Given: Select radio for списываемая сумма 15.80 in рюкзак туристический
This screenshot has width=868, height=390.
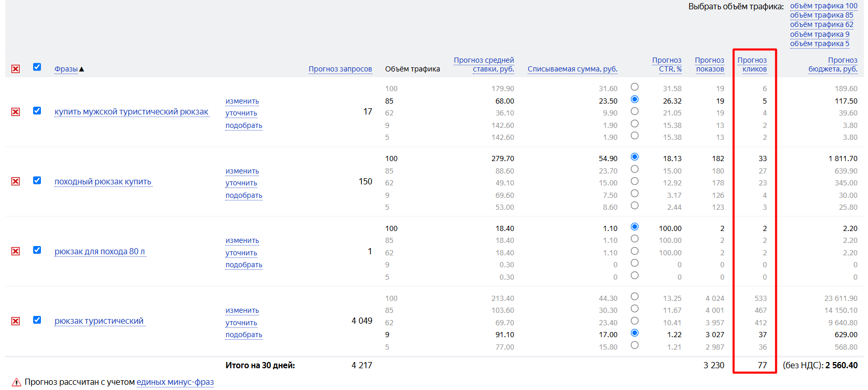Looking at the screenshot, I should (x=634, y=345).
